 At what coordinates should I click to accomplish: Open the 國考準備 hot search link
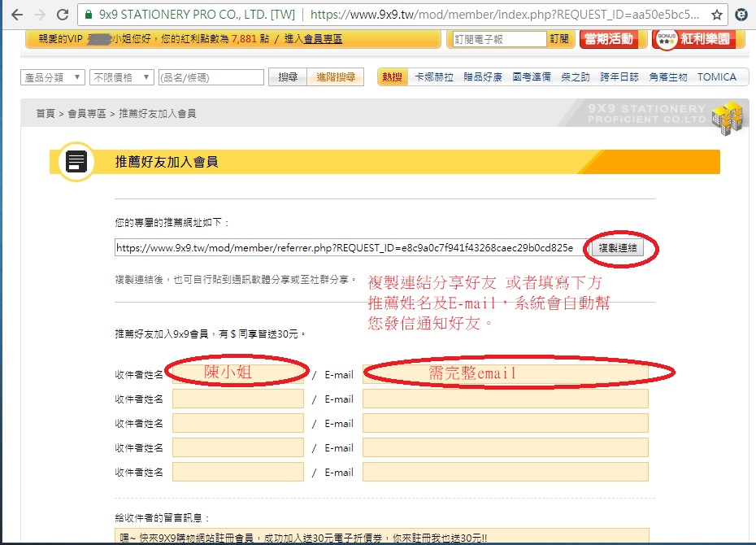(532, 77)
